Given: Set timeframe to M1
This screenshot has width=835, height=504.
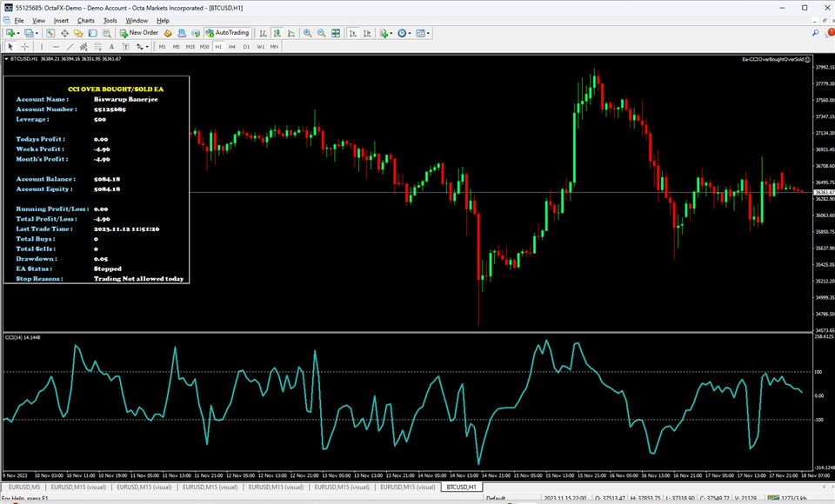Looking at the screenshot, I should [163, 47].
